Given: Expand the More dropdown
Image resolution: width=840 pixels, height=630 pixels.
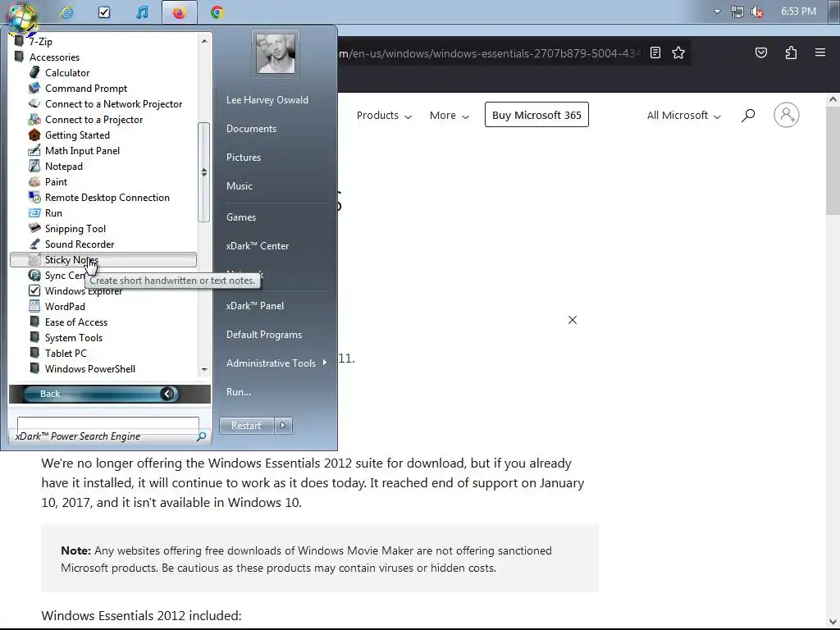Looking at the screenshot, I should pyautogui.click(x=449, y=115).
